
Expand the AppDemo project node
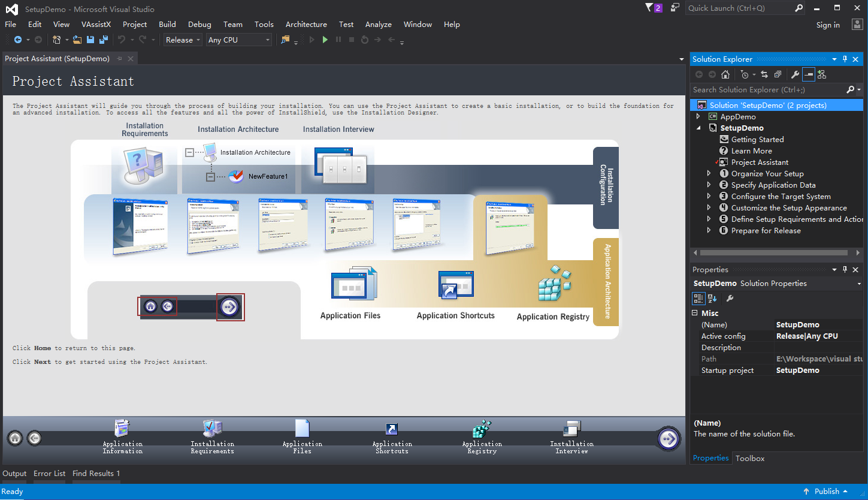(698, 117)
